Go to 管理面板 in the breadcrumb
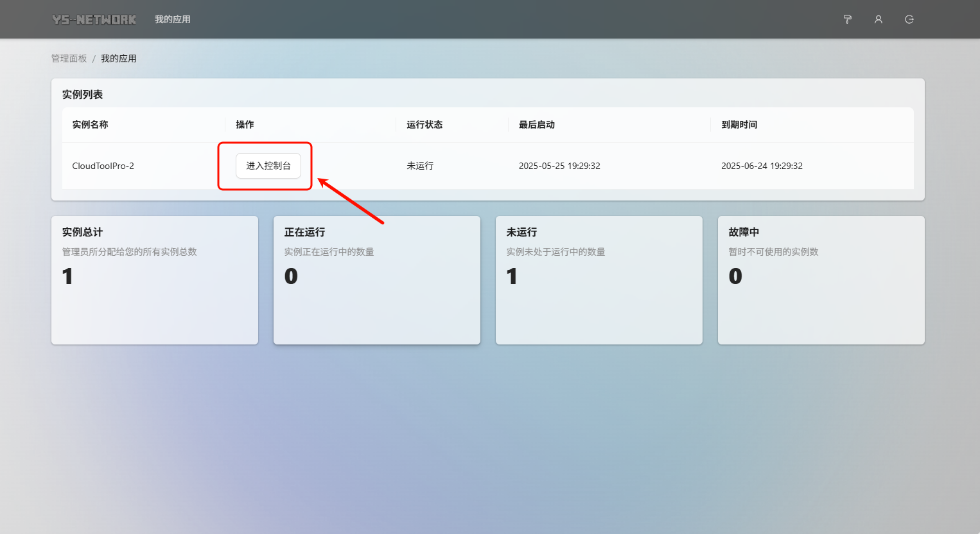Viewport: 980px width, 534px height. pos(69,58)
